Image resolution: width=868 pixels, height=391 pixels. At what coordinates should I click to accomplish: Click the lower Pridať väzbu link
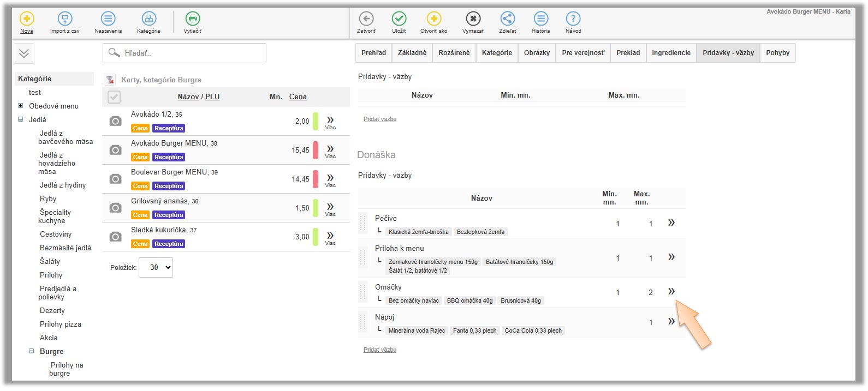pos(380,350)
